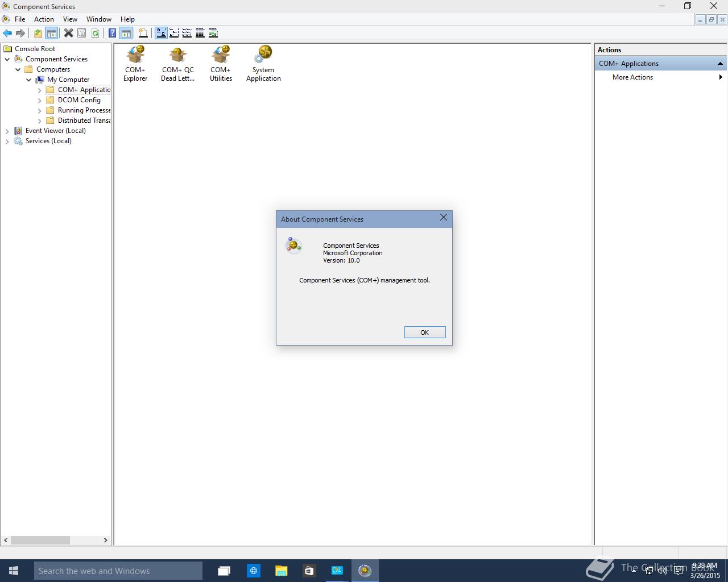Screen dimensions: 728x582
Task: Select My Computer in the tree
Action: pos(68,80)
